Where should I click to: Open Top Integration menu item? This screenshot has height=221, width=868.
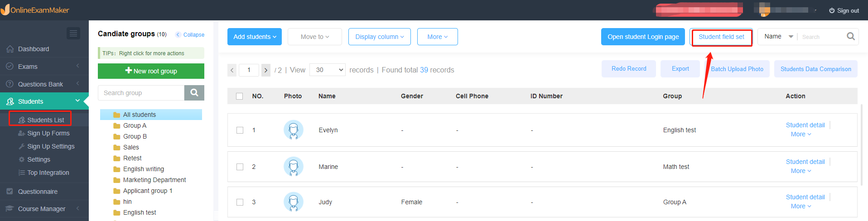coord(44,173)
